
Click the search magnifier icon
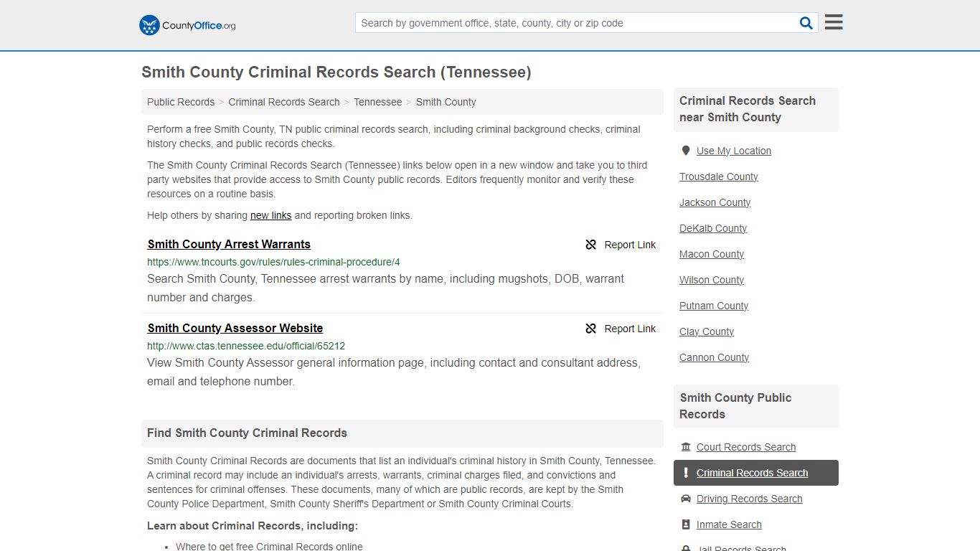click(806, 23)
